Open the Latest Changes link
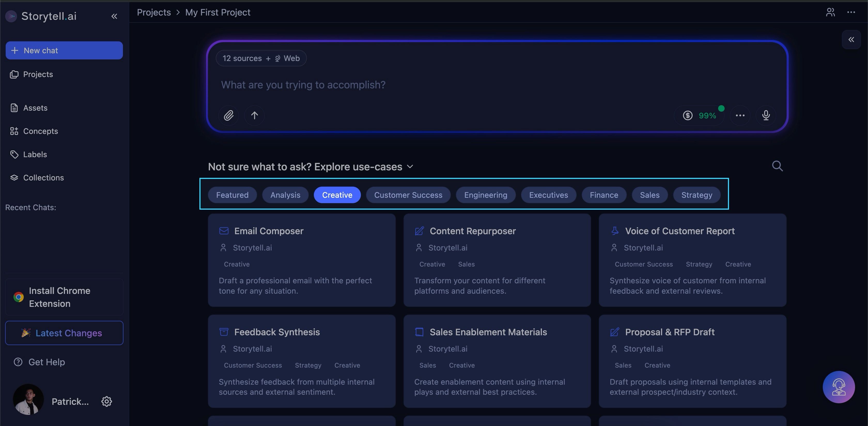The image size is (868, 426). click(x=64, y=333)
